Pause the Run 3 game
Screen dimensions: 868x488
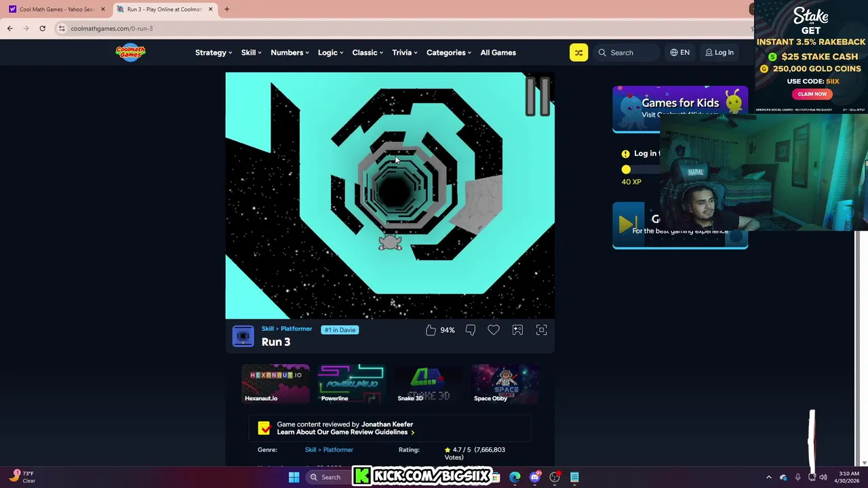[538, 96]
